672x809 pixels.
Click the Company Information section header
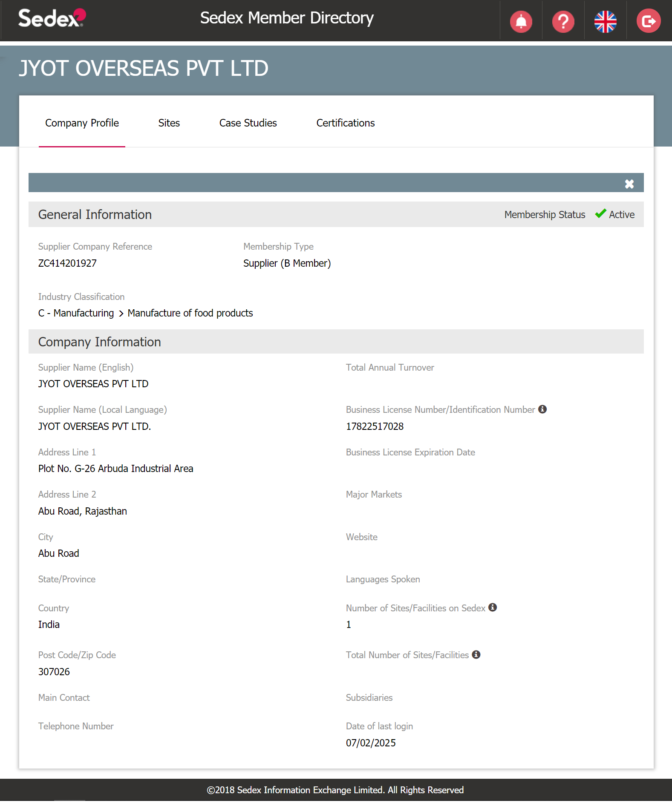pyautogui.click(x=99, y=342)
